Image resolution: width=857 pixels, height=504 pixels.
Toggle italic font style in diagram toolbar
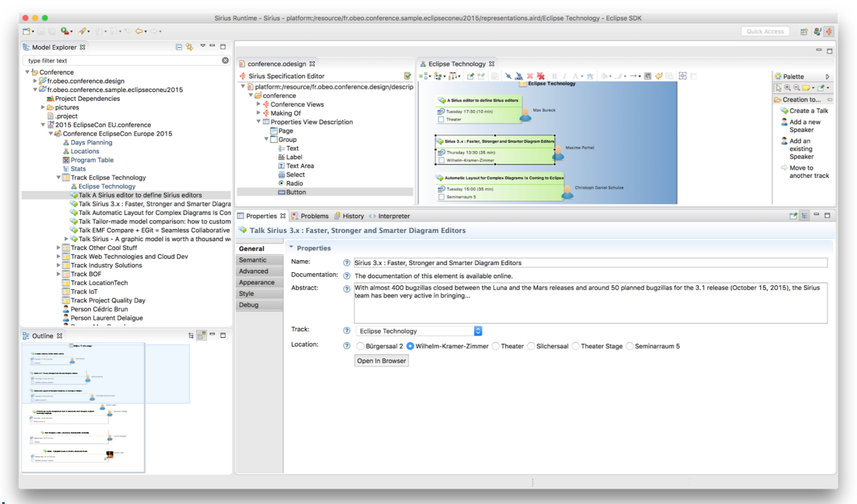565,76
